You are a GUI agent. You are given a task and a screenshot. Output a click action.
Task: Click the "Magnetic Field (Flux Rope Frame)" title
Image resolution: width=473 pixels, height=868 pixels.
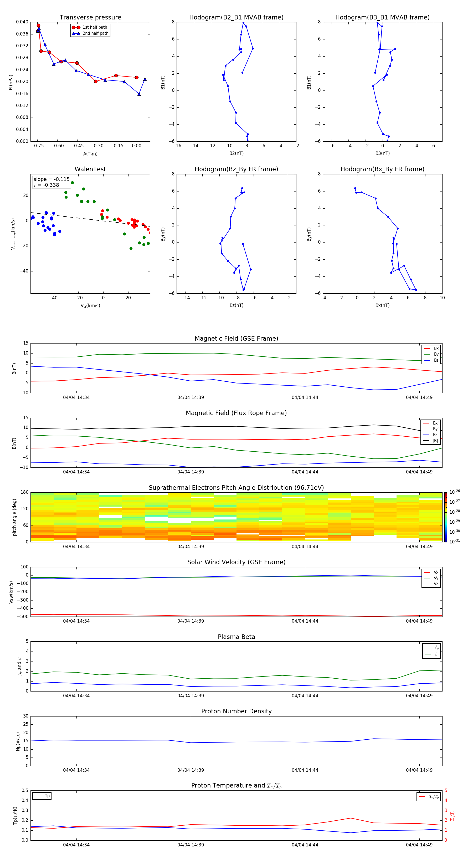point(236,413)
